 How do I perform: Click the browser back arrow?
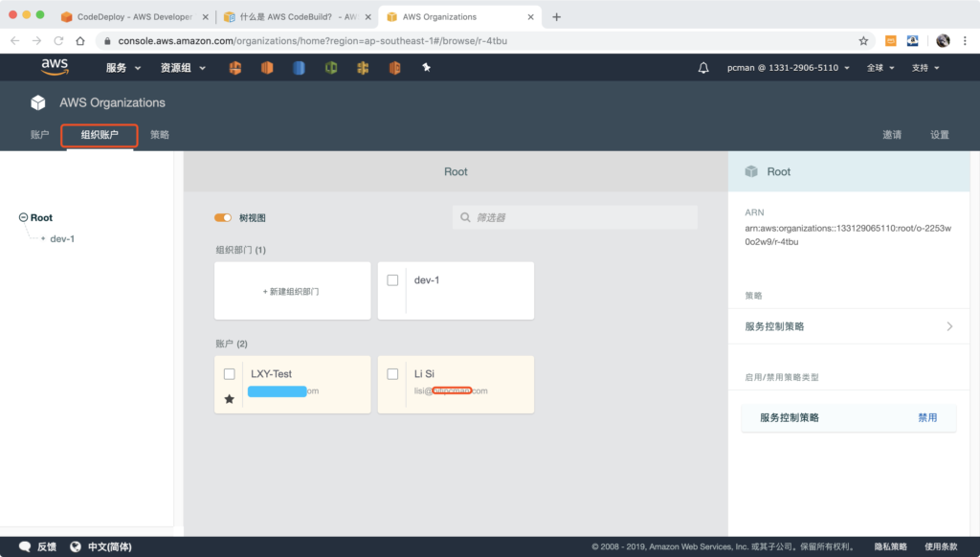coord(15,40)
